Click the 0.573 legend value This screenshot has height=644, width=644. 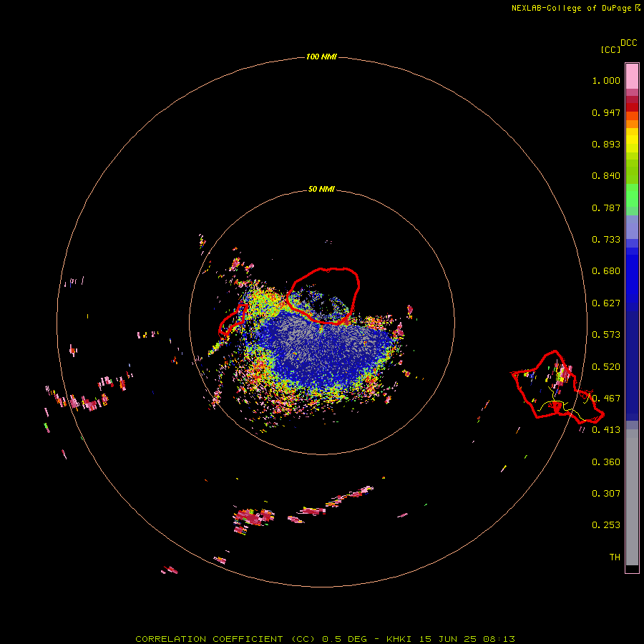click(606, 335)
